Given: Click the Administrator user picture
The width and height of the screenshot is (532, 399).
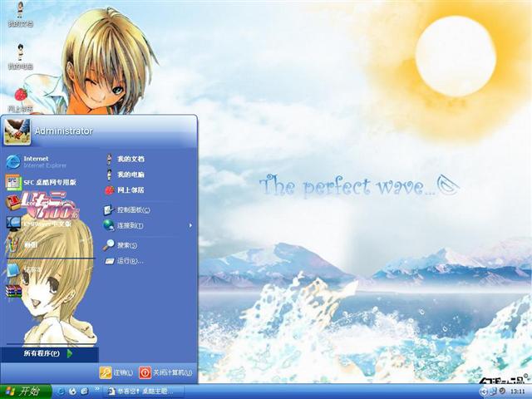Looking at the screenshot, I should (17, 131).
